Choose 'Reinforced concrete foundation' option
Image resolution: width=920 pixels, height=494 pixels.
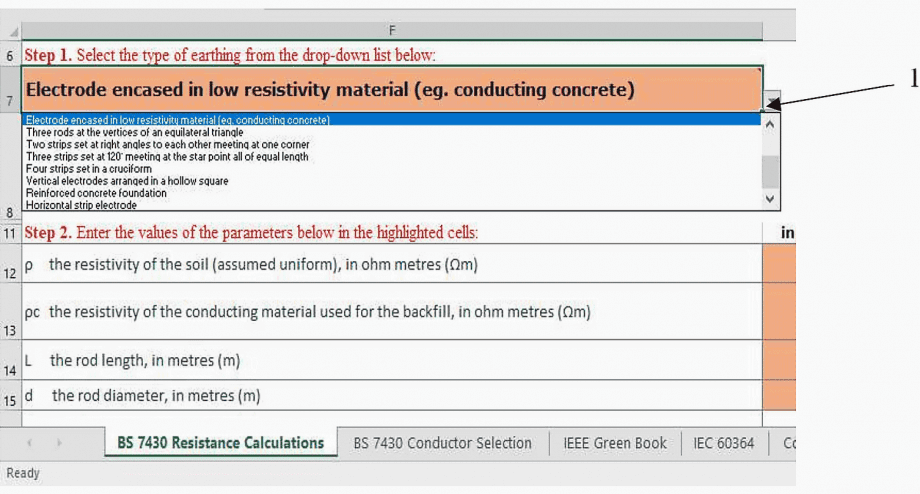pos(392,193)
